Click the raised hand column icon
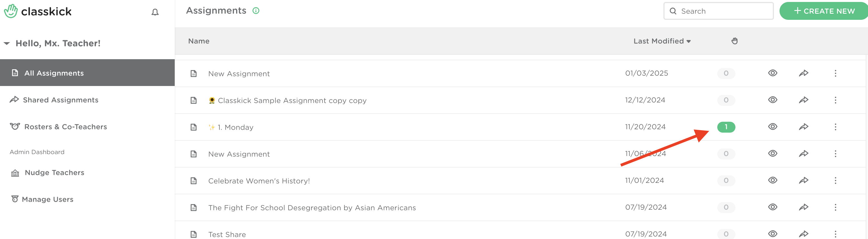868x239 pixels. pos(735,41)
